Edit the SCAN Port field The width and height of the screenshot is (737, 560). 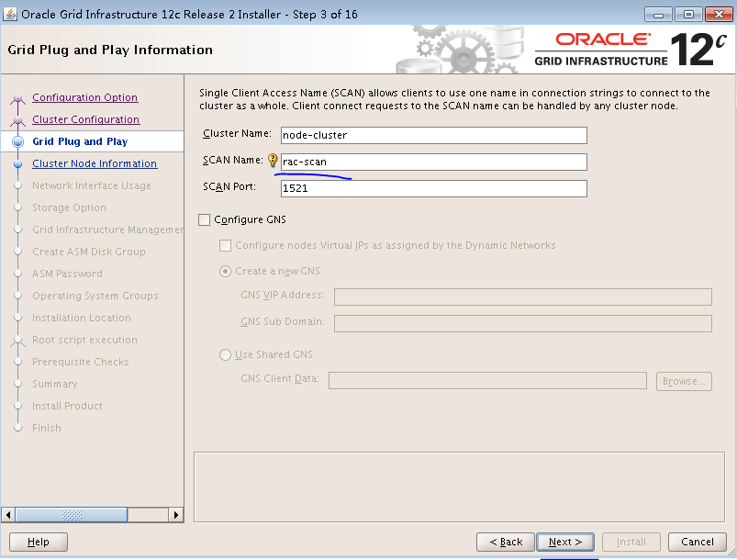[434, 188]
